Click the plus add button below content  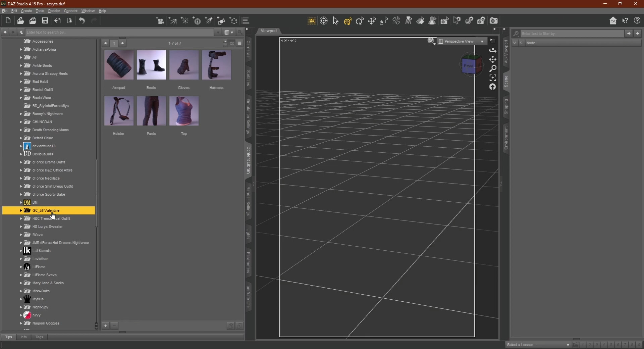106,326
